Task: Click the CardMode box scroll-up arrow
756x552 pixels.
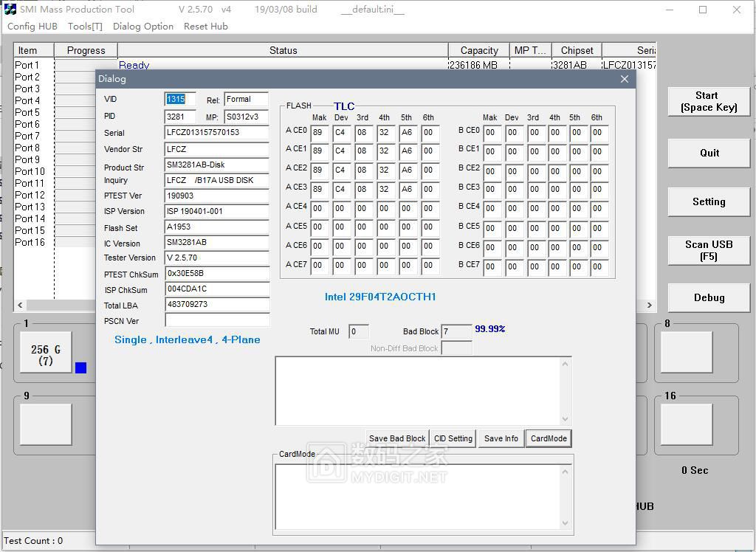Action: [x=566, y=472]
